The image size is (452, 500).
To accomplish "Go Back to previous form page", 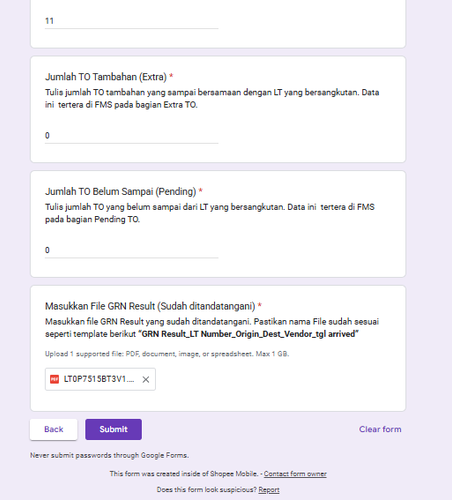I will coord(54,429).
